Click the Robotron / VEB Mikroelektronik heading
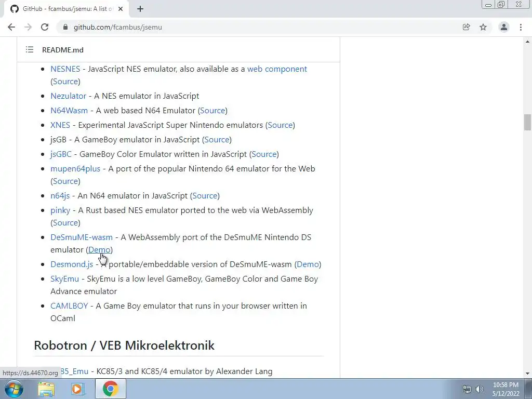The image size is (532, 399). 124,345
